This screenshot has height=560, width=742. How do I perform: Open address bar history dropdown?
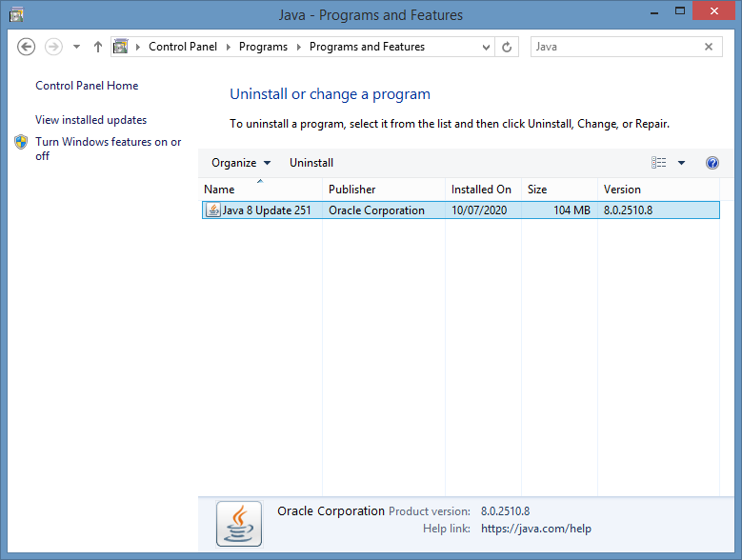click(x=486, y=47)
